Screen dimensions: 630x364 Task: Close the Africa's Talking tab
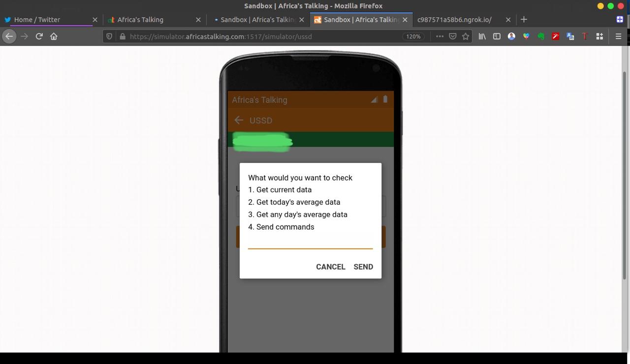[x=198, y=20]
